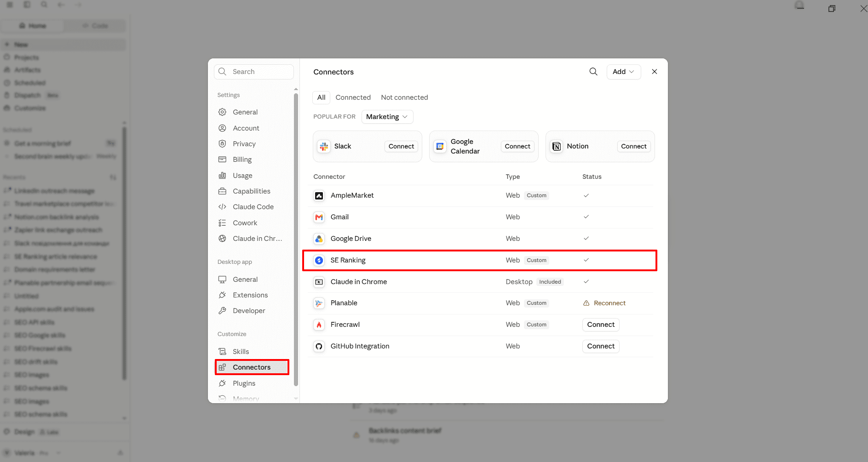Click the Notion logo icon
Image resolution: width=868 pixels, height=462 pixels.
pos(557,146)
